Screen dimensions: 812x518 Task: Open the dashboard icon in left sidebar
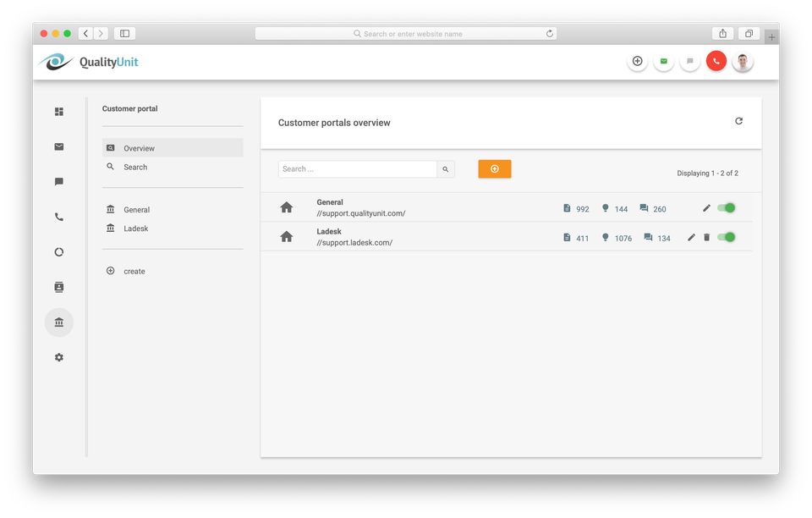click(x=59, y=112)
